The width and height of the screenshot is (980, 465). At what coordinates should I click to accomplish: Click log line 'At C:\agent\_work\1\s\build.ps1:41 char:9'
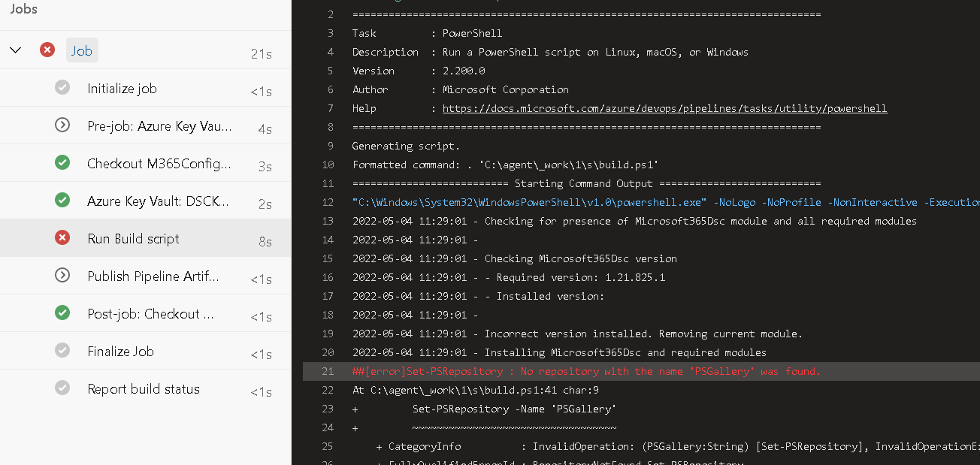(476, 390)
